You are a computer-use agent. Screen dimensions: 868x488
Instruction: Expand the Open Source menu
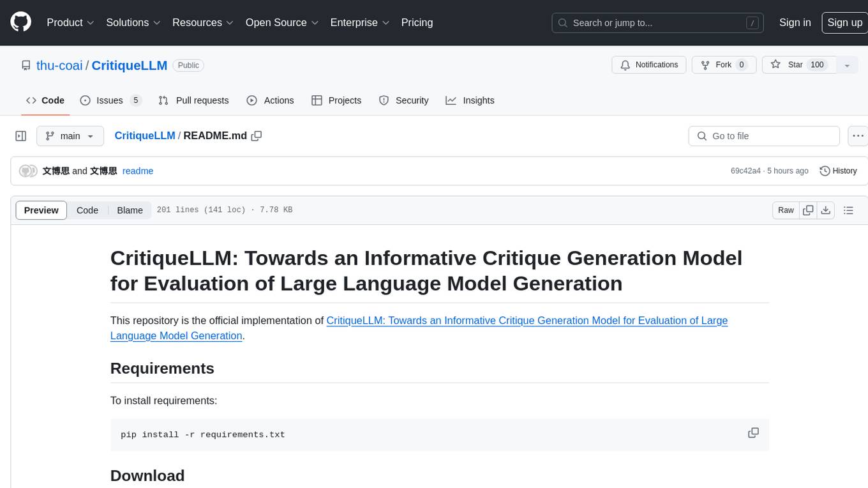[282, 22]
